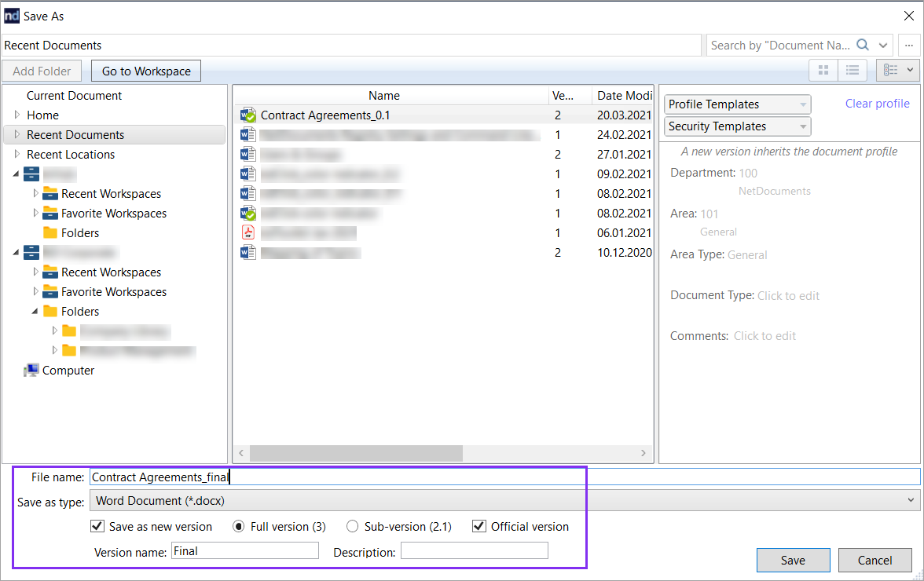Switch to list view icon

coord(852,71)
